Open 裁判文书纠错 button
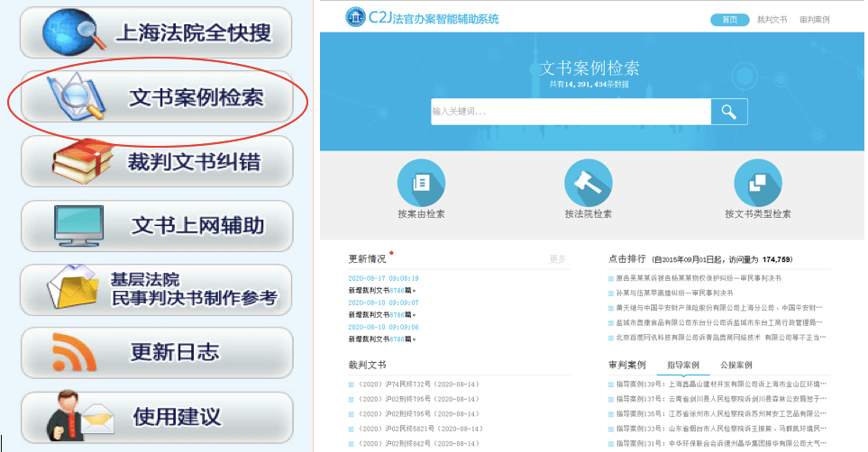The height and width of the screenshot is (452, 868). (157, 161)
